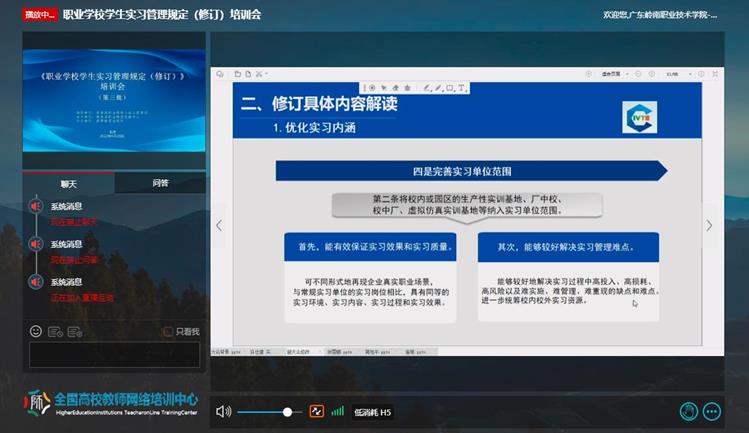The width and height of the screenshot is (749, 433).
Task: Click the 播放中 status badge
Action: (x=39, y=15)
